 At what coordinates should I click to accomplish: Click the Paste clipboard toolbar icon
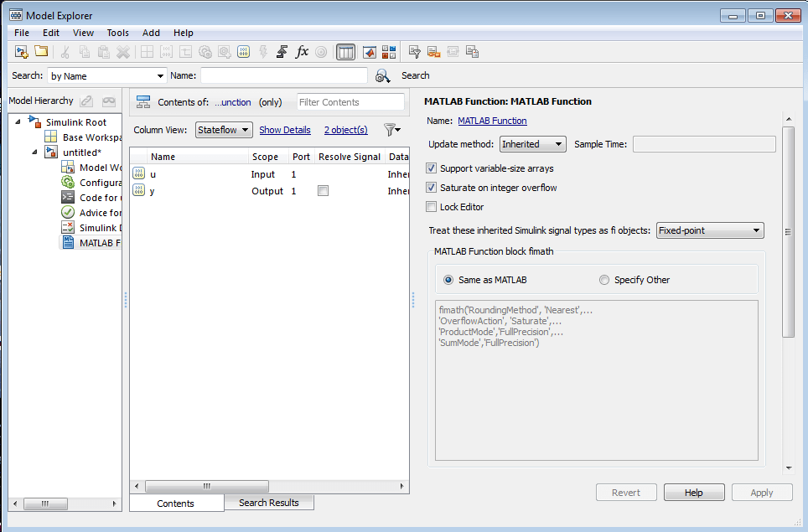click(104, 52)
